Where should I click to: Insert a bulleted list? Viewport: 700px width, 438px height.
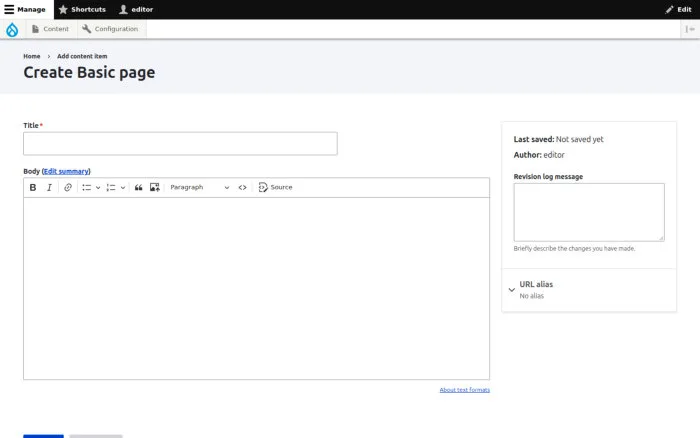87,188
